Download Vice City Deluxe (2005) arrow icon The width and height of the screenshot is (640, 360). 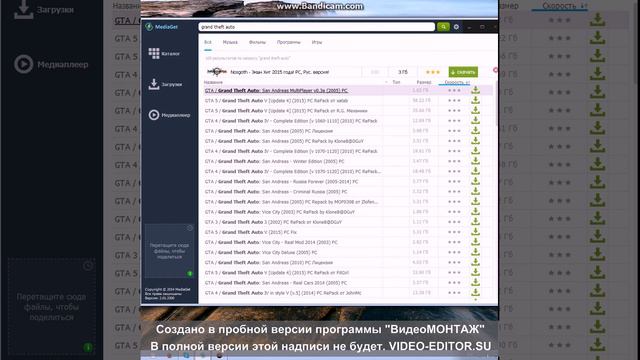[476, 252]
